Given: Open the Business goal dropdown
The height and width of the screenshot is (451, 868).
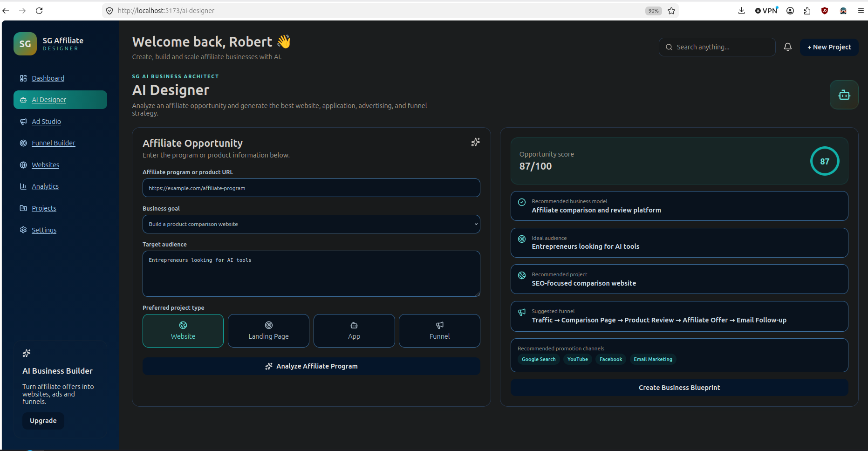Looking at the screenshot, I should point(311,224).
